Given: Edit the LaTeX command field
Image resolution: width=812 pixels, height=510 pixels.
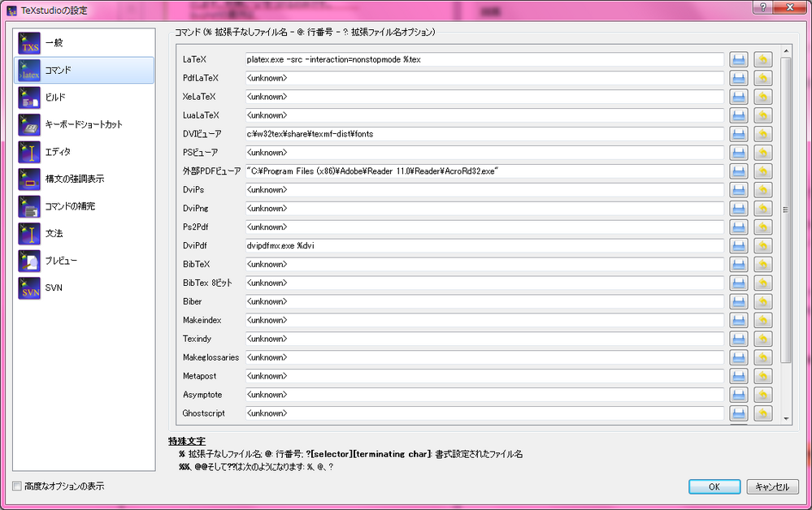Looking at the screenshot, I should click(x=484, y=59).
